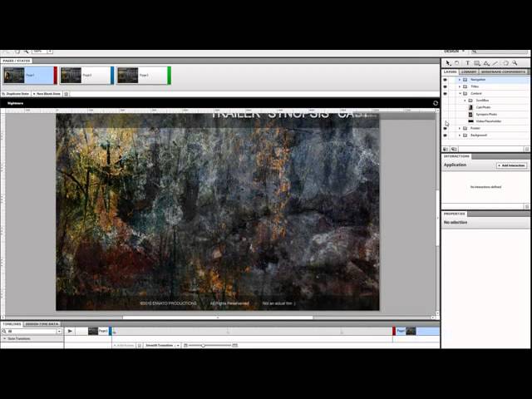Open the Design workspace dropdown
The image size is (532, 399).
(457, 51)
